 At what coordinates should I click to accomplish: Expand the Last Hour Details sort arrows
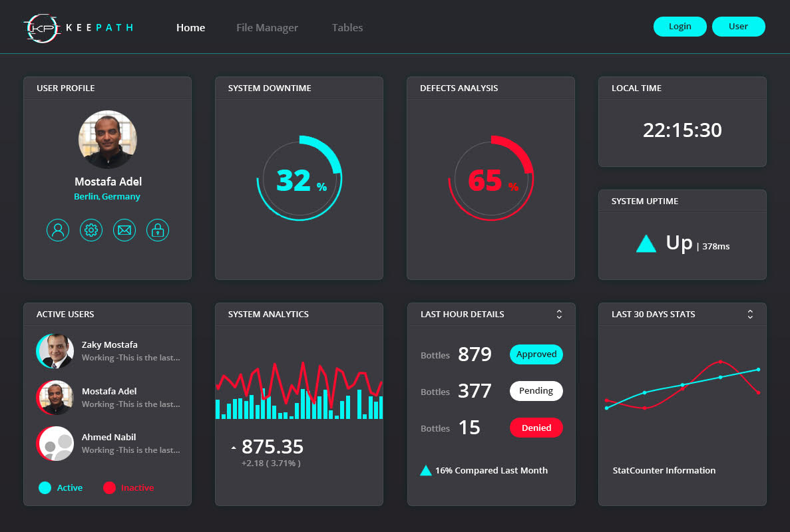click(559, 315)
